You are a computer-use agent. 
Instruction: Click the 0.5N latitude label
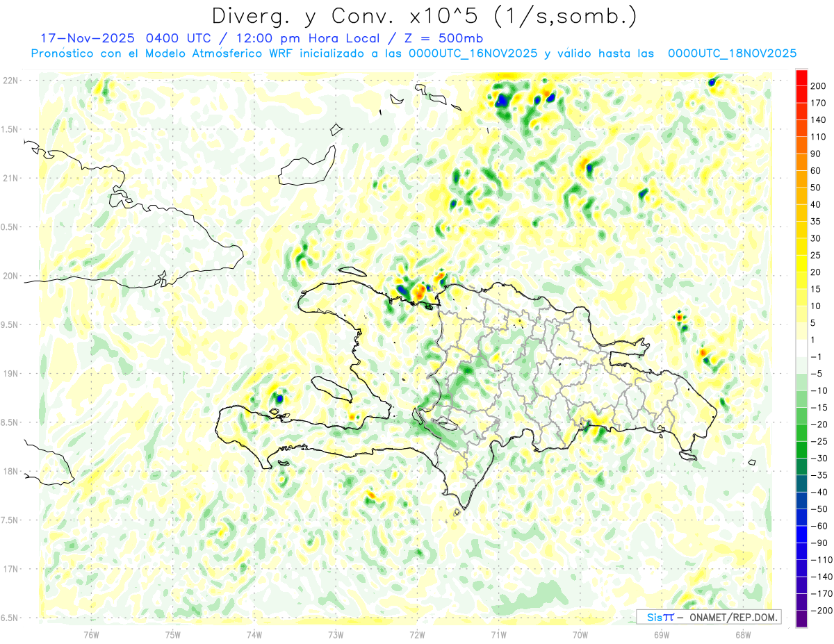pos(10,227)
